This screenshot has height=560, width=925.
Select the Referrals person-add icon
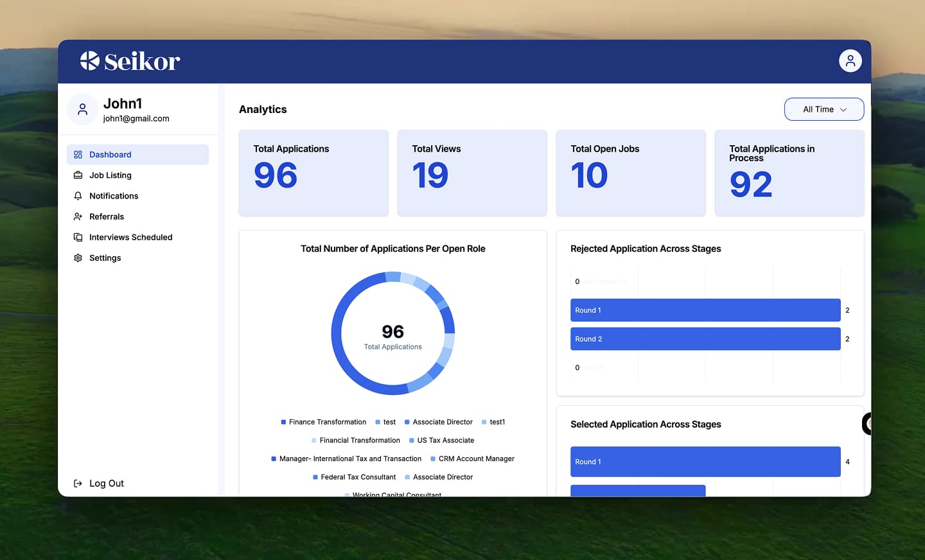click(78, 216)
